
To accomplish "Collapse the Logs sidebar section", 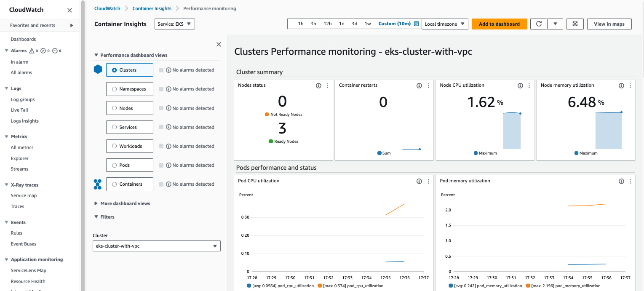I will click(x=6, y=88).
